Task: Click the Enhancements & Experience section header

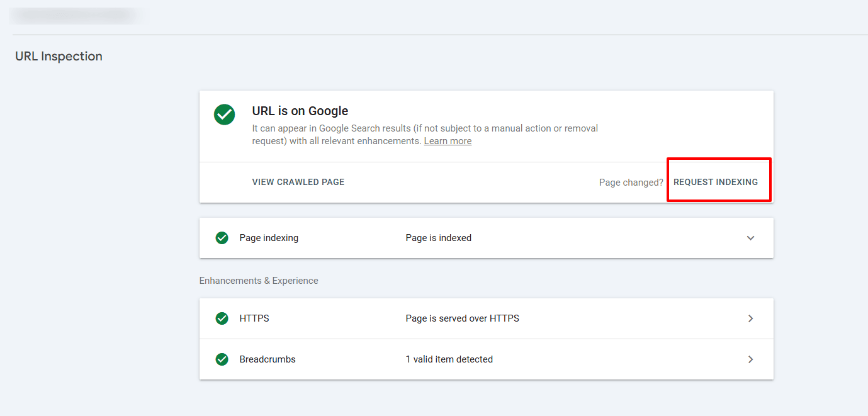Action: (259, 281)
